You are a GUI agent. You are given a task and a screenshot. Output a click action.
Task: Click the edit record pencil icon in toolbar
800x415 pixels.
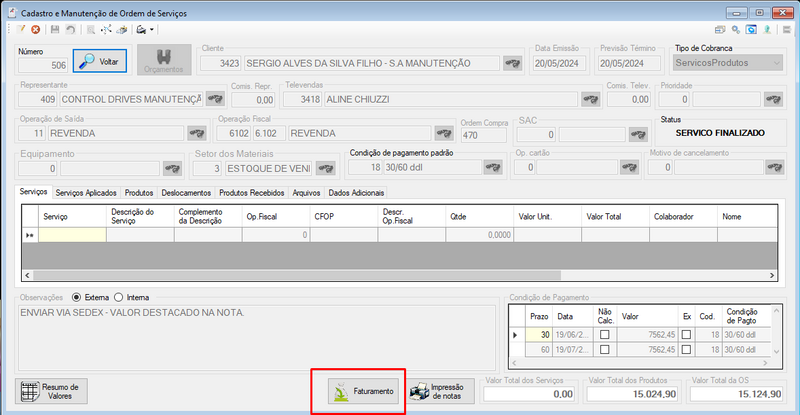(21, 30)
